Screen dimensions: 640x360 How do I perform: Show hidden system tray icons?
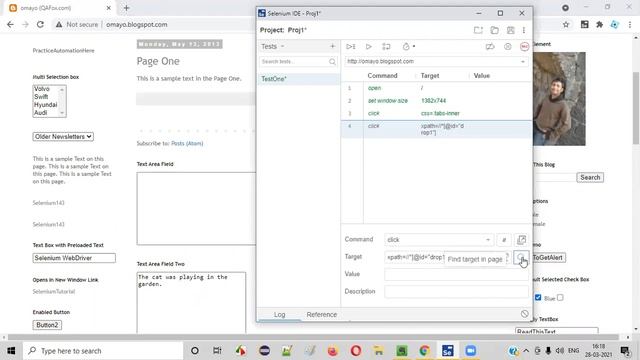[x=526, y=351]
